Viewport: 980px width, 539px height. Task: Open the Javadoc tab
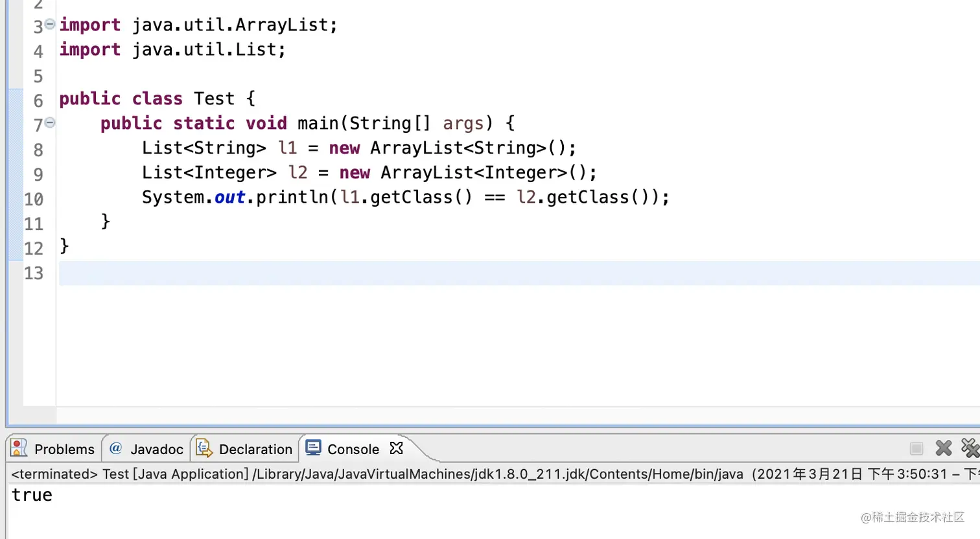click(146, 448)
